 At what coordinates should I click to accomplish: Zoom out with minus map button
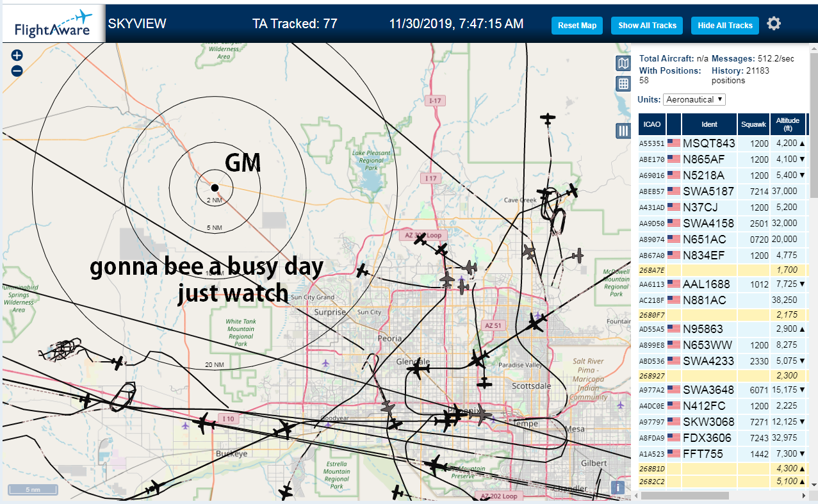(17, 71)
